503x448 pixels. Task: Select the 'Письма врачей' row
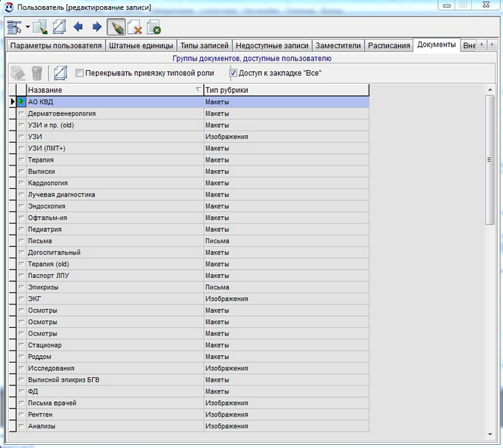click(x=193, y=403)
